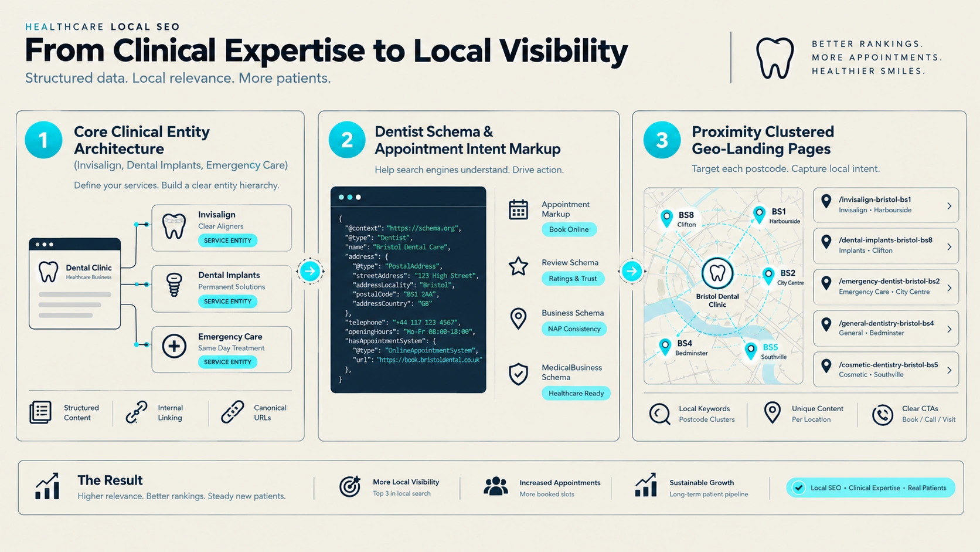Click the BS1 Harbourside map pin
Viewport: 980px width, 552px height.
point(759,215)
